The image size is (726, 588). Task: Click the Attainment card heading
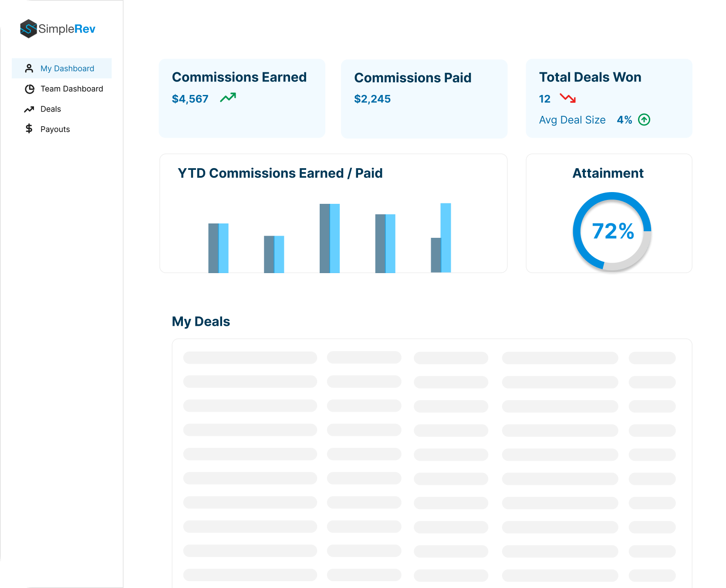coord(608,173)
